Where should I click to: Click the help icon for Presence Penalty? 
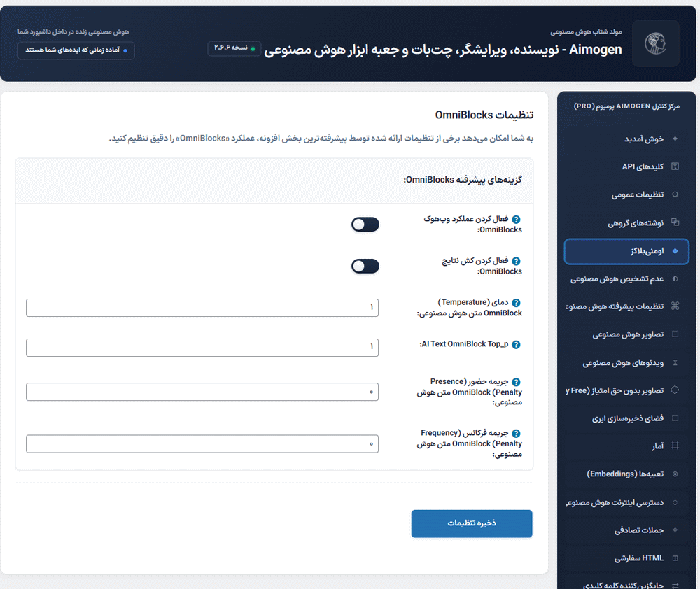(x=517, y=381)
